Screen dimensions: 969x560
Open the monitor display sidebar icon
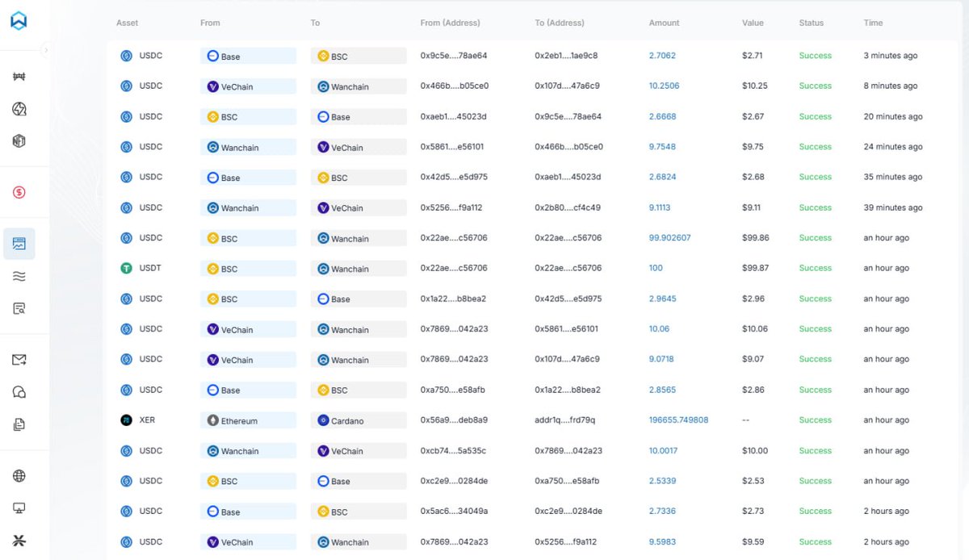pos(19,508)
